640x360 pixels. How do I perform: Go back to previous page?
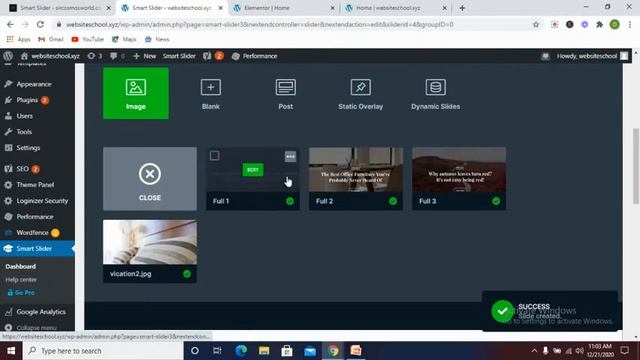click(10, 24)
